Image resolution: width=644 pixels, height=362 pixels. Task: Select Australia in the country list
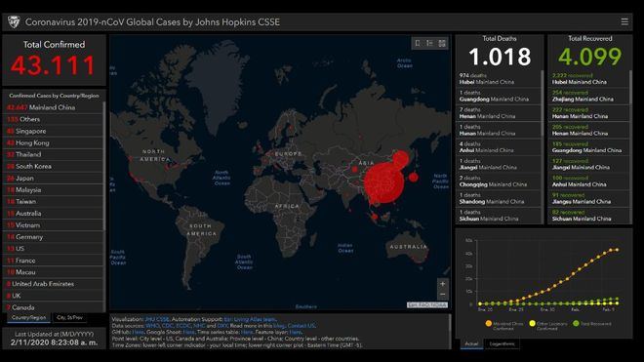pos(53,214)
